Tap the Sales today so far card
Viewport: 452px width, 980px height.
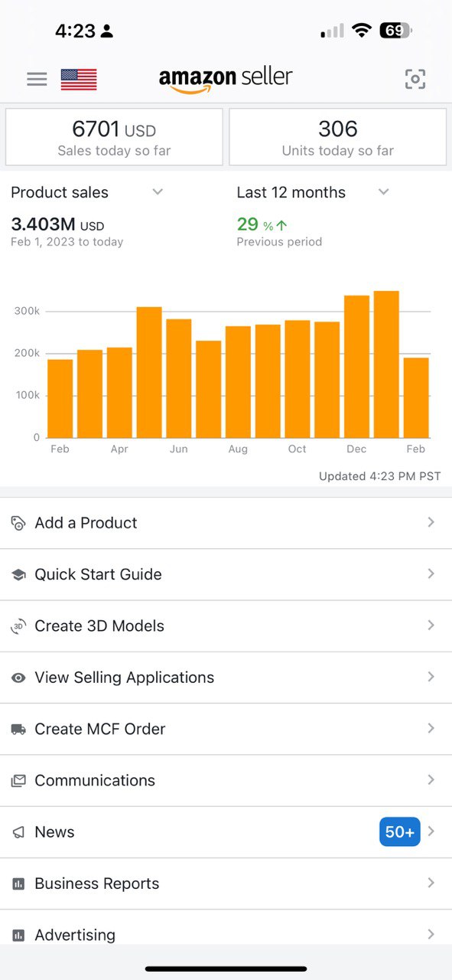tap(114, 137)
